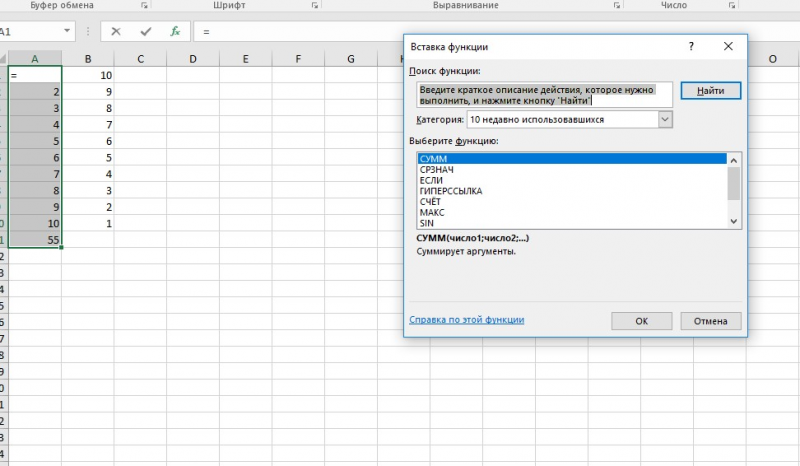Click the Отмена button
The image size is (800, 466).
tap(711, 321)
